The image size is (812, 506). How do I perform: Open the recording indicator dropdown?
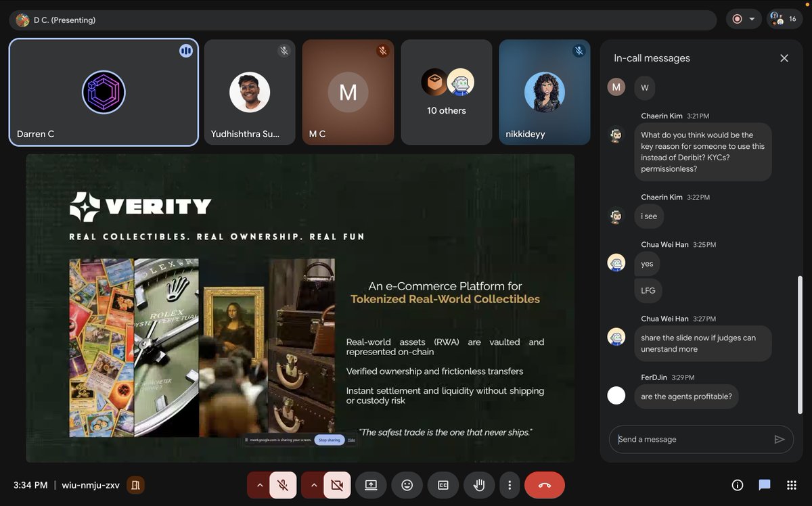click(x=744, y=19)
